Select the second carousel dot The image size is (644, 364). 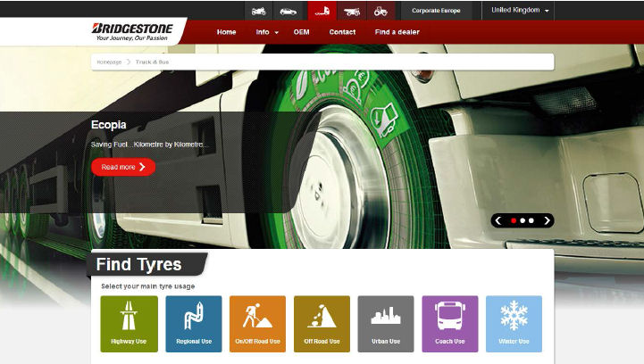(x=523, y=220)
